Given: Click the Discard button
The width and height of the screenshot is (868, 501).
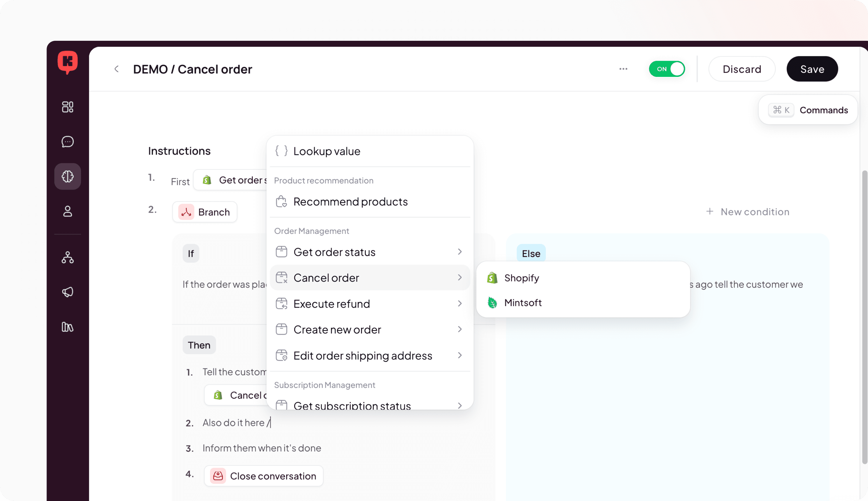Looking at the screenshot, I should tap(741, 69).
